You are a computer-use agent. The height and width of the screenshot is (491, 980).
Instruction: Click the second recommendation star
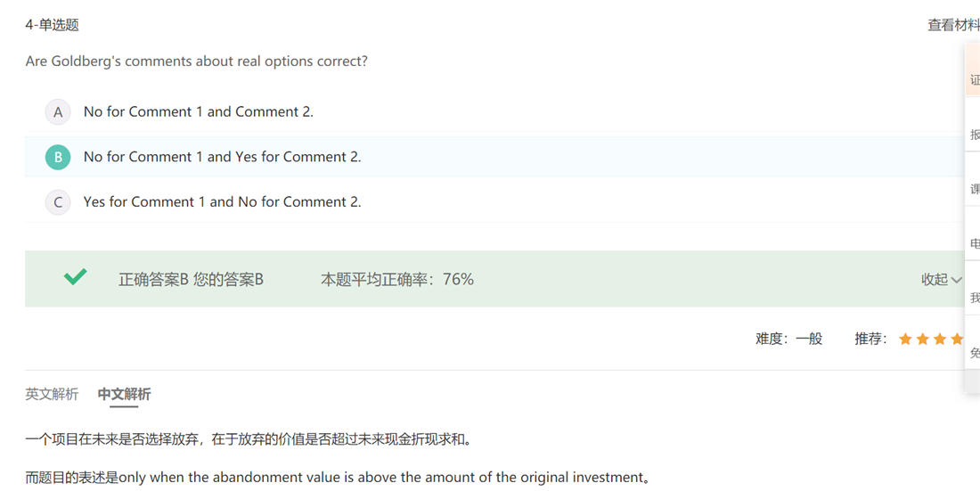click(x=923, y=340)
